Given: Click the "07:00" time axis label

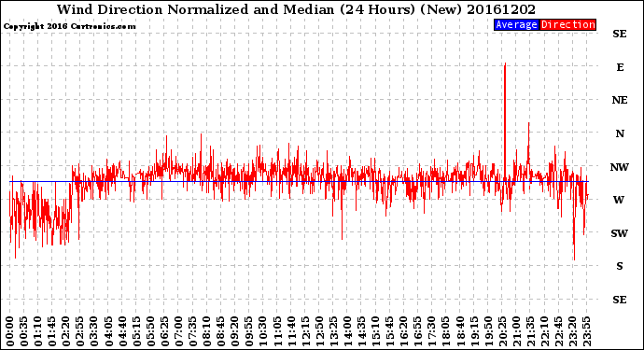Looking at the screenshot, I should coord(178,331).
